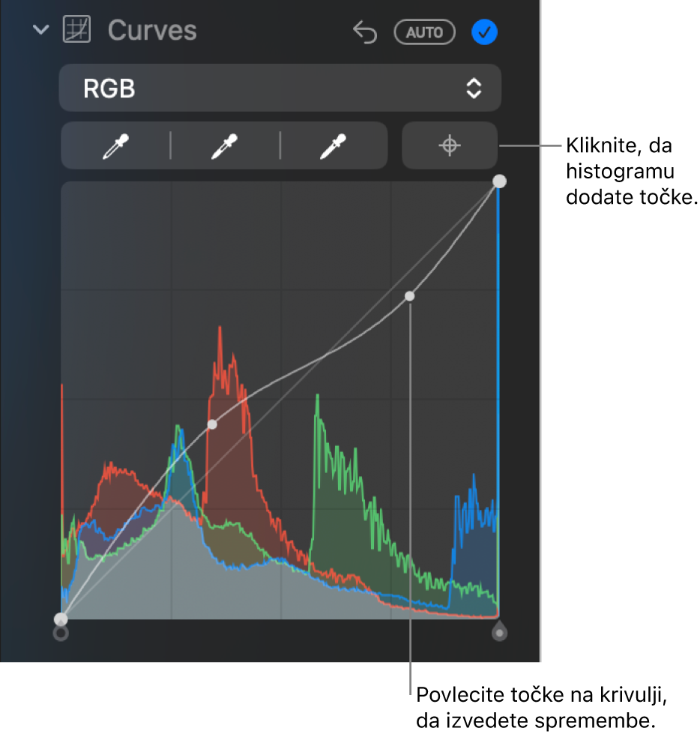This screenshot has width=700, height=734.
Task: Reset Curves with the undo arrow
Action: [x=365, y=32]
